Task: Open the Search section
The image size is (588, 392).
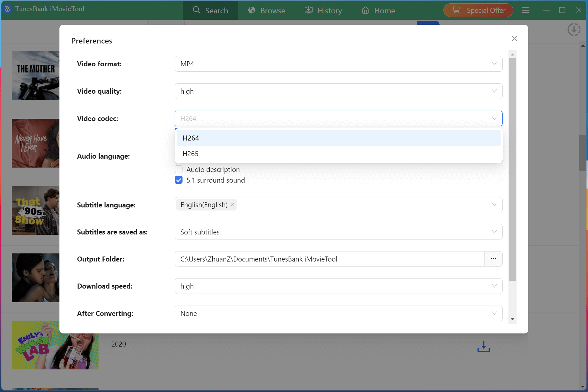Action: 210,10
